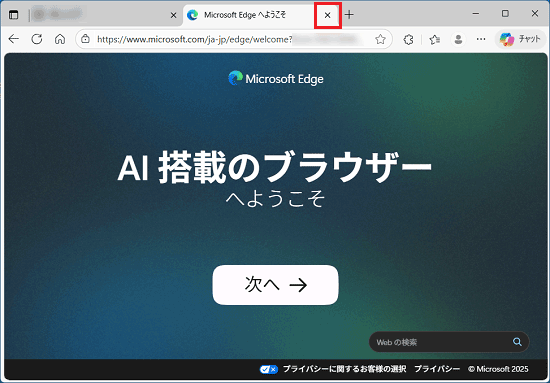Close the Microsoft Edge へようこそ tab
This screenshot has height=383, width=550.
[327, 15]
